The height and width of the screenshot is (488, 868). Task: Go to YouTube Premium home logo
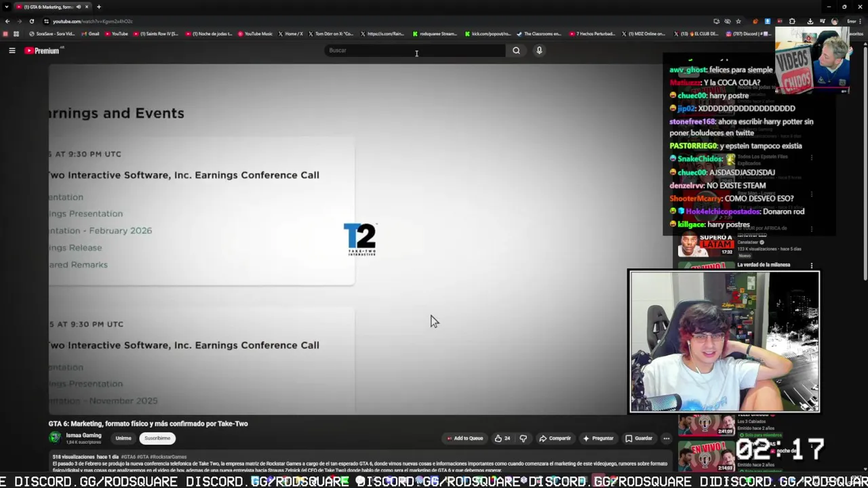click(43, 50)
